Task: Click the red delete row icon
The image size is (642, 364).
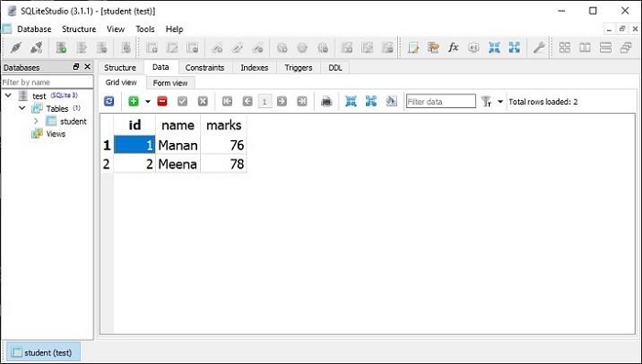Action: 162,101
